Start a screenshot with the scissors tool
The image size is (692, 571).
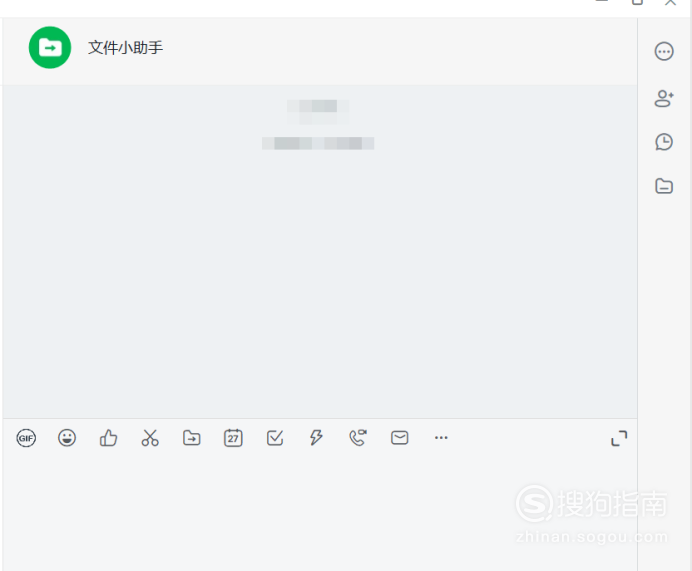150,438
